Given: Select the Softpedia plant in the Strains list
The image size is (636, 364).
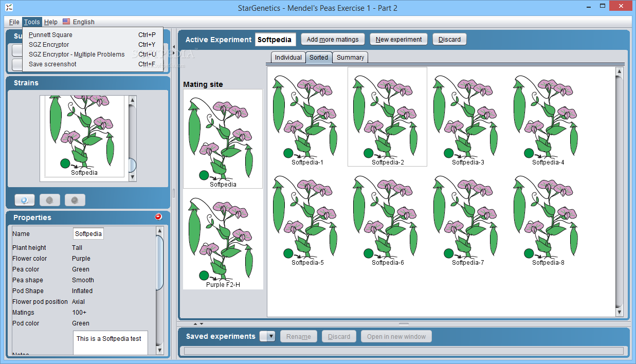Looking at the screenshot, I should coord(84,136).
